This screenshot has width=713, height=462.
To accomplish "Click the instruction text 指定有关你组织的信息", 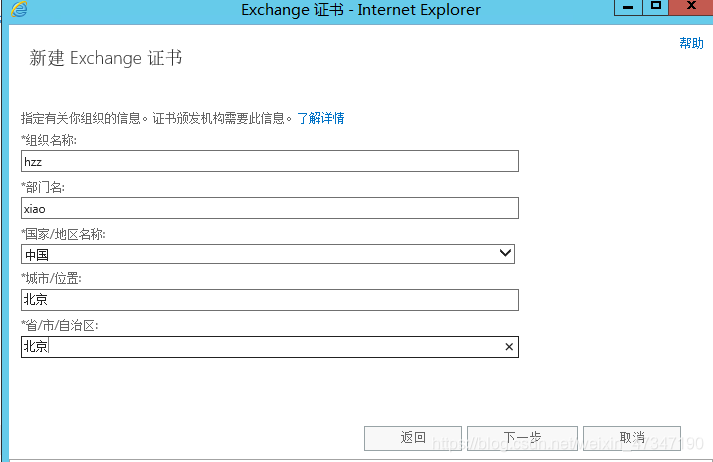I will 81,119.
